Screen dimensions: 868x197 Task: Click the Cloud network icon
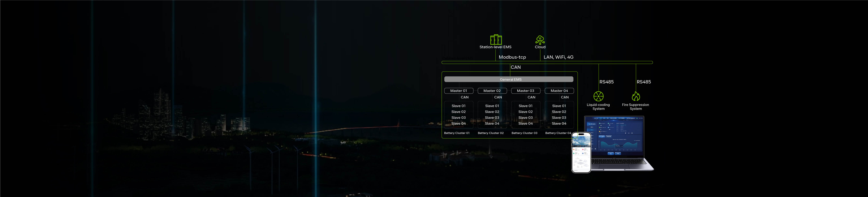[x=540, y=40]
